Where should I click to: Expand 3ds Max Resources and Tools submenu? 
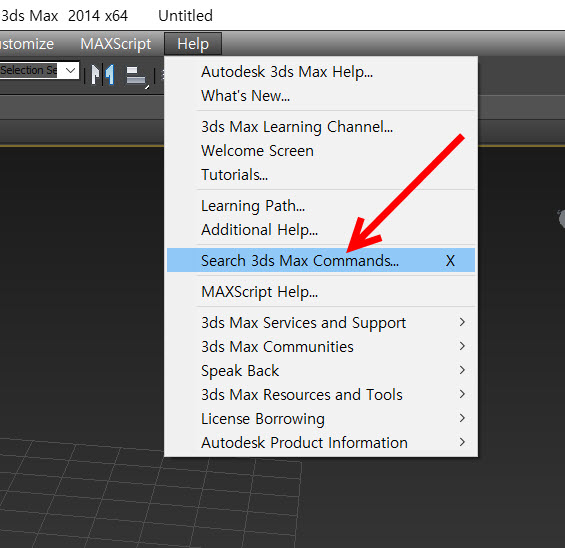(321, 395)
